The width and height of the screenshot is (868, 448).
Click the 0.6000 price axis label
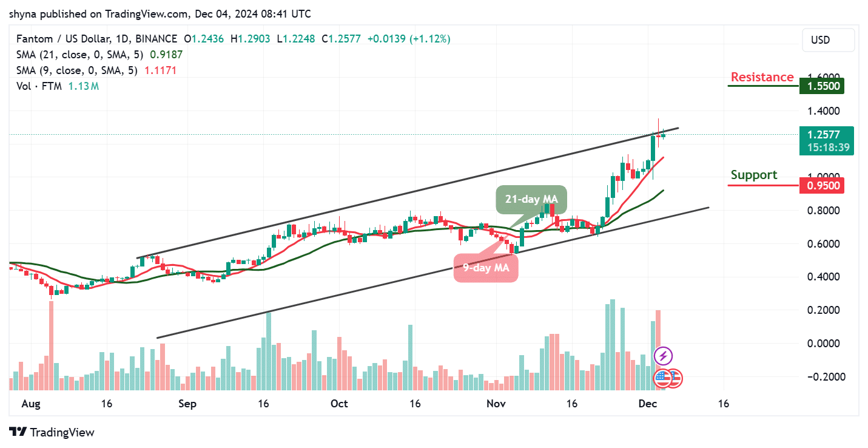(823, 244)
